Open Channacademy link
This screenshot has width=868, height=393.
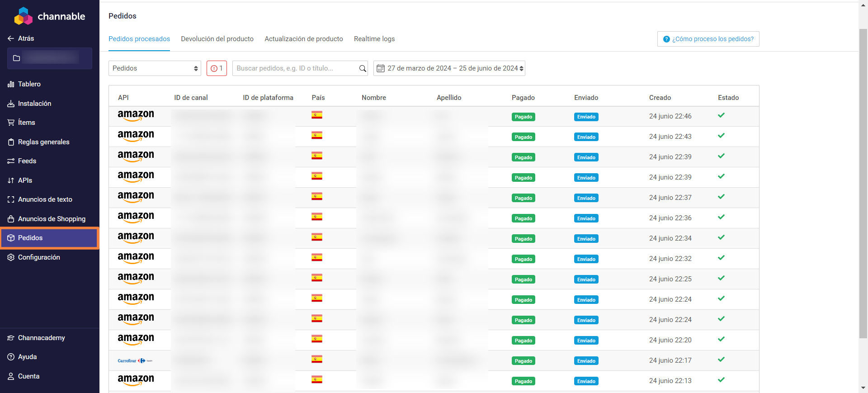point(36,338)
